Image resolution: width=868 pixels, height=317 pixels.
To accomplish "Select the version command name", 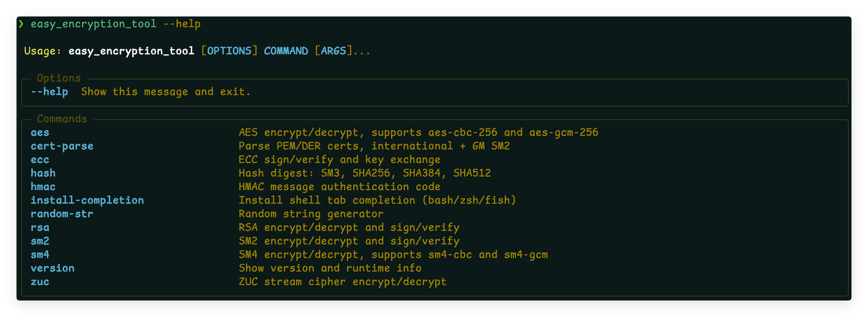I will pyautogui.click(x=53, y=269).
